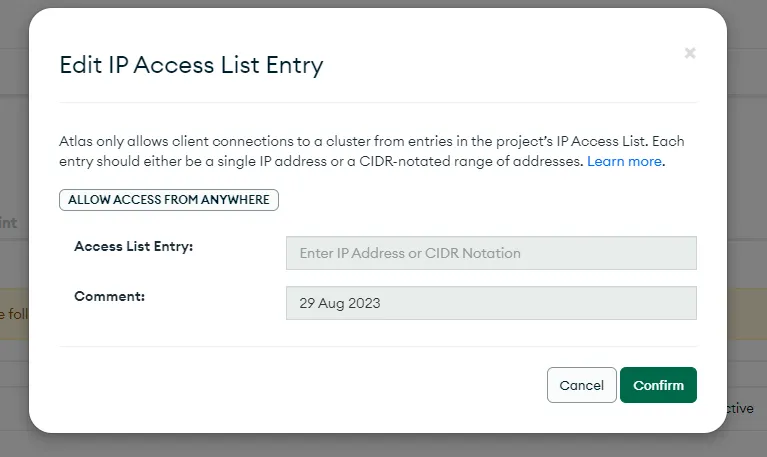Click the "Comment:" field label
The width and height of the screenshot is (767, 457).
pyautogui.click(x=109, y=296)
